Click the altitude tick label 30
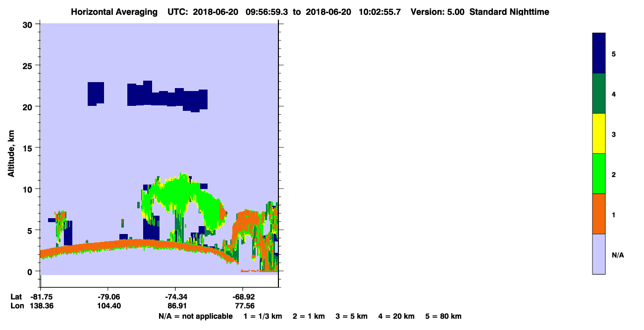The height and width of the screenshot is (330, 644). (x=28, y=24)
